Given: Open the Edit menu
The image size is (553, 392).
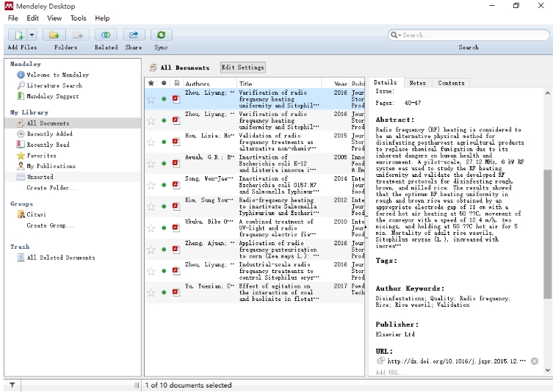Looking at the screenshot, I should [32, 18].
